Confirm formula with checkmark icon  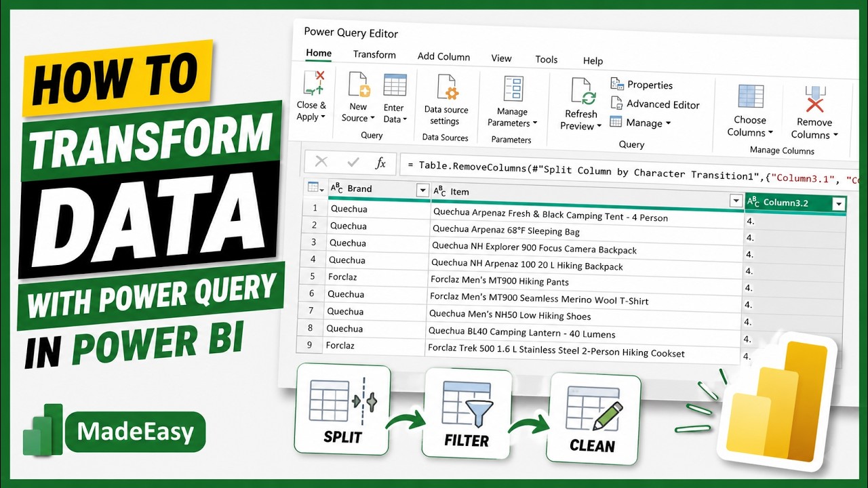tap(353, 162)
